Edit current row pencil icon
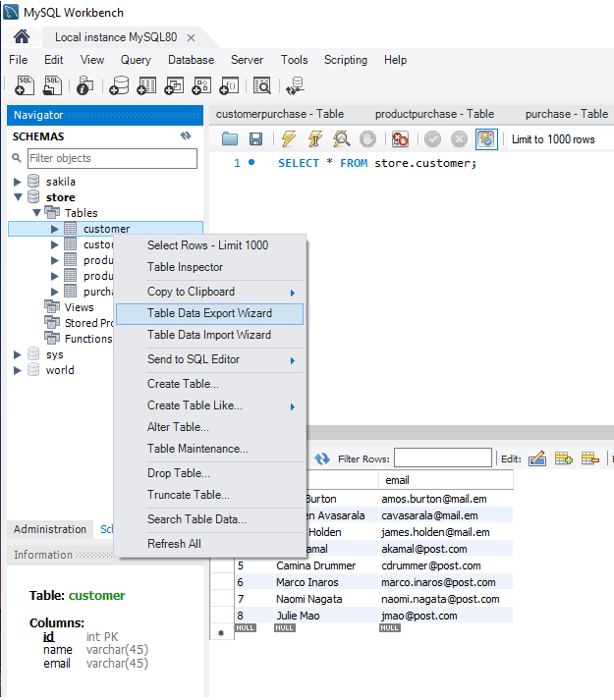Viewport: 614px width, 700px height. click(x=537, y=458)
